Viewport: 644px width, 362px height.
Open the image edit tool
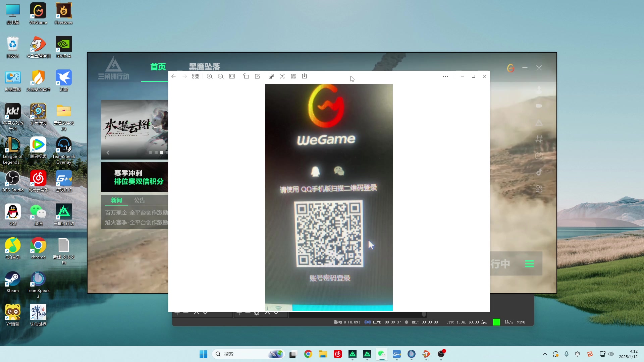(x=257, y=76)
